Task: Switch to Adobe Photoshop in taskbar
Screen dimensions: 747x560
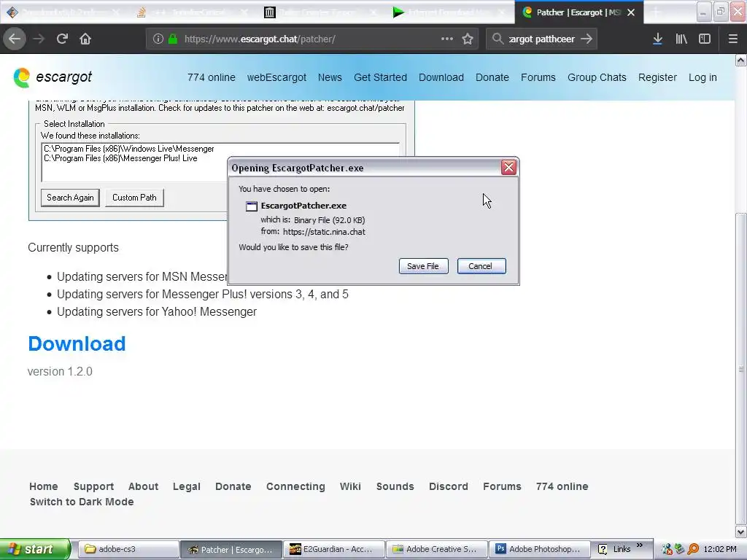Action: pyautogui.click(x=539, y=549)
